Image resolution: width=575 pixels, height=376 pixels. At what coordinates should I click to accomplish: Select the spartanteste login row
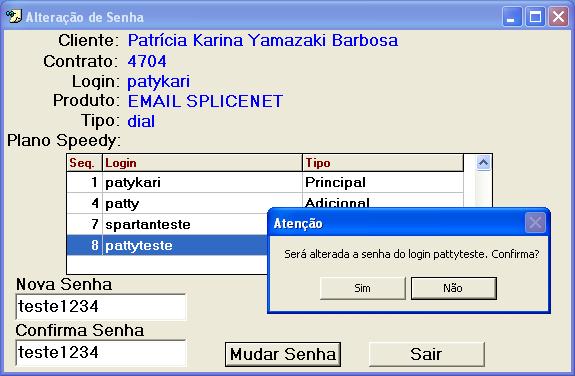click(168, 224)
